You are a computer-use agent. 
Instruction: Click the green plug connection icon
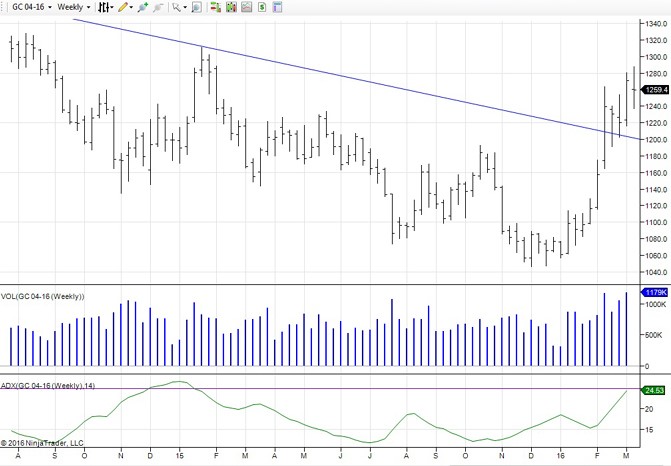[x=143, y=7]
